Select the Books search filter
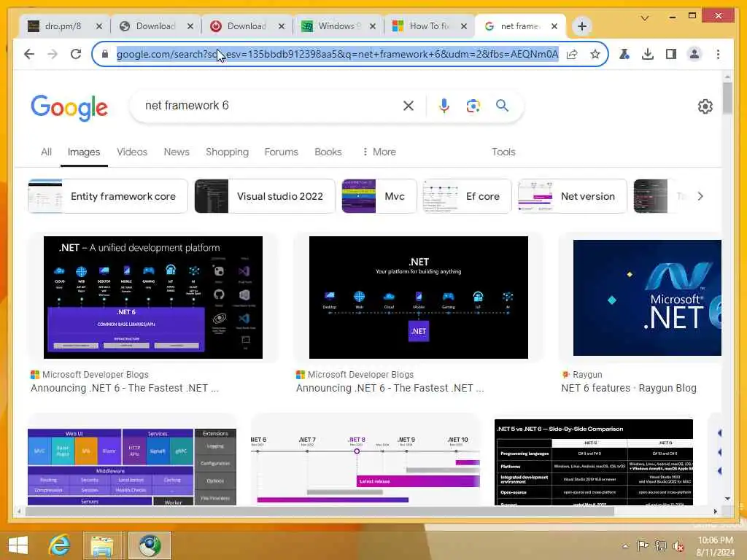 pyautogui.click(x=328, y=152)
